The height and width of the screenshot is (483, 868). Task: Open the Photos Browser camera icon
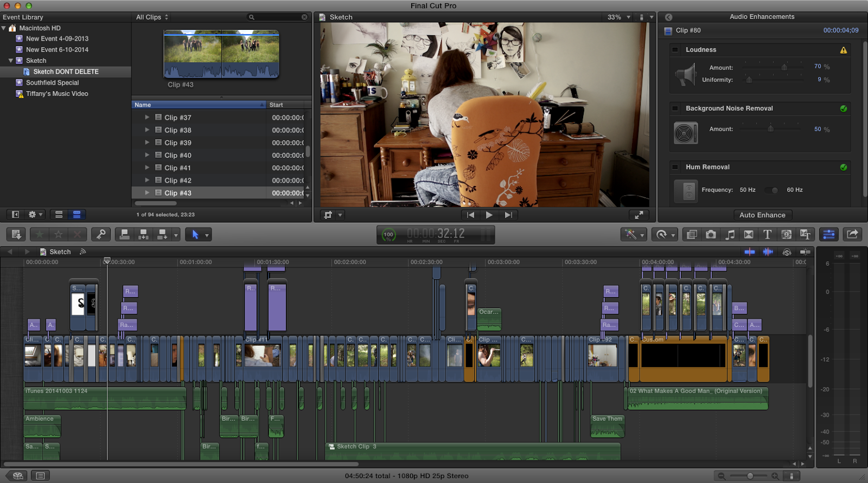click(x=711, y=234)
